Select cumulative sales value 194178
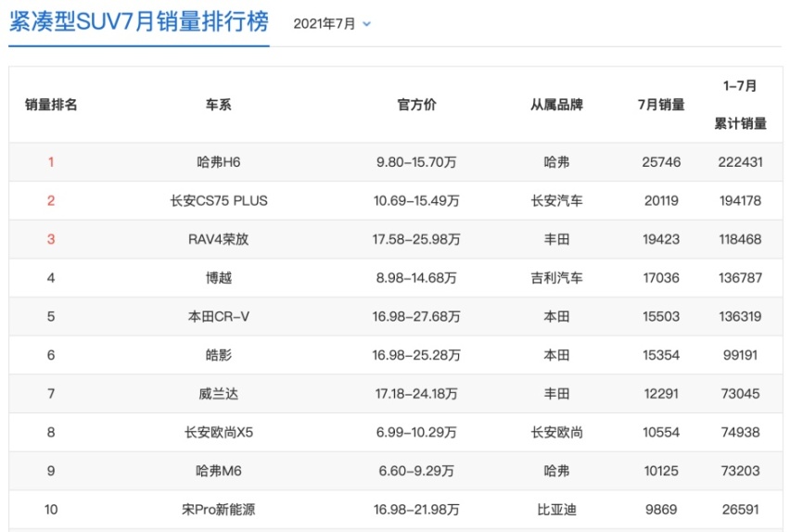Viewport: 790px width, 532px height. (x=740, y=200)
